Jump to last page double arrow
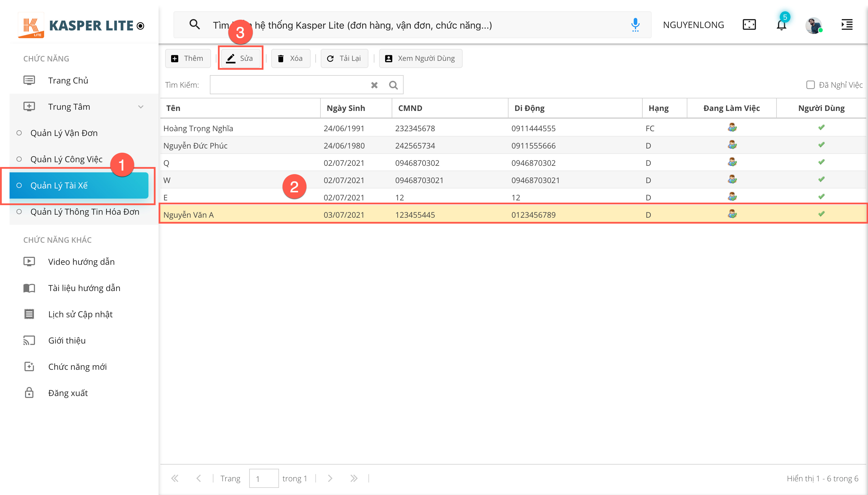Viewport: 868px width, 495px height. pos(354,478)
